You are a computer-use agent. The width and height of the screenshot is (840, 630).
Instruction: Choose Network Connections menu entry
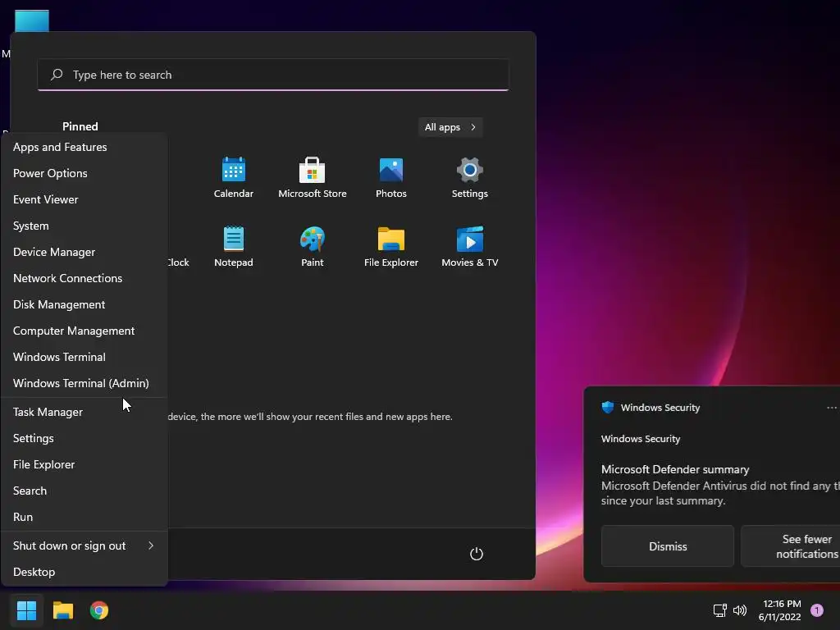click(x=84, y=278)
